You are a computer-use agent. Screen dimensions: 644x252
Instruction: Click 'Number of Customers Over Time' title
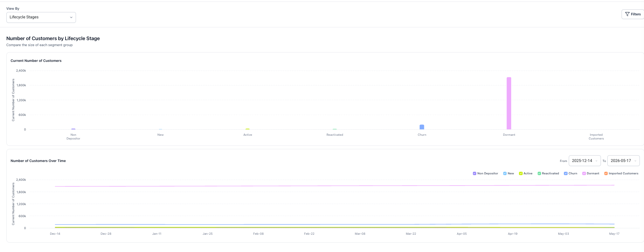coord(38,161)
